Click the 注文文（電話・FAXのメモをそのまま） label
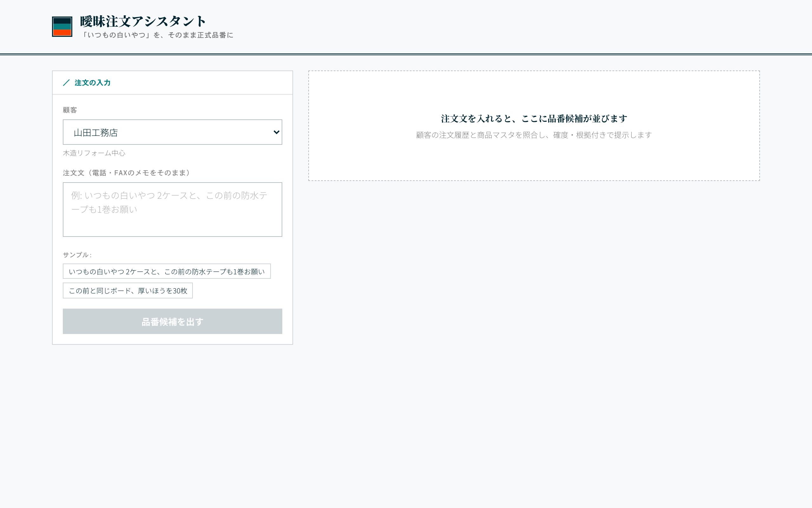Viewport: 812px width, 508px height. click(126, 173)
